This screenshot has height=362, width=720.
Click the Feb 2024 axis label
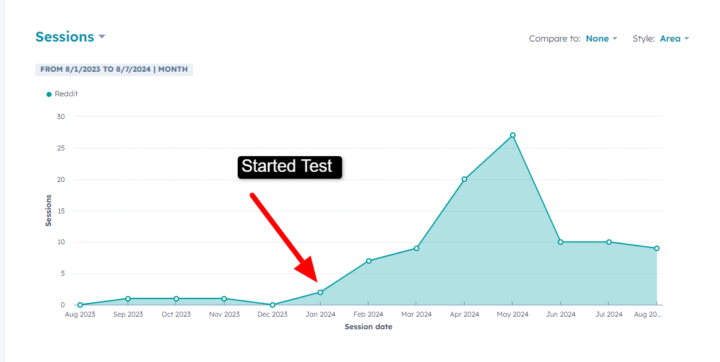coord(368,315)
